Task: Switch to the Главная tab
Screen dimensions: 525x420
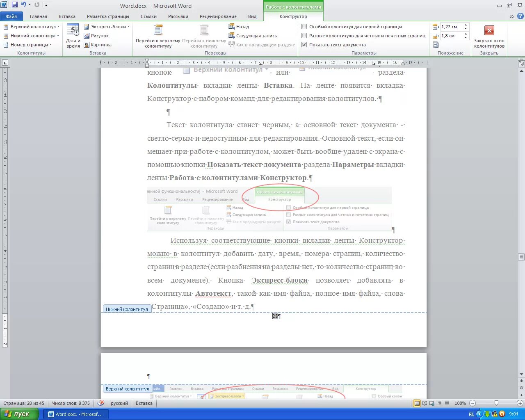Action: click(x=39, y=16)
